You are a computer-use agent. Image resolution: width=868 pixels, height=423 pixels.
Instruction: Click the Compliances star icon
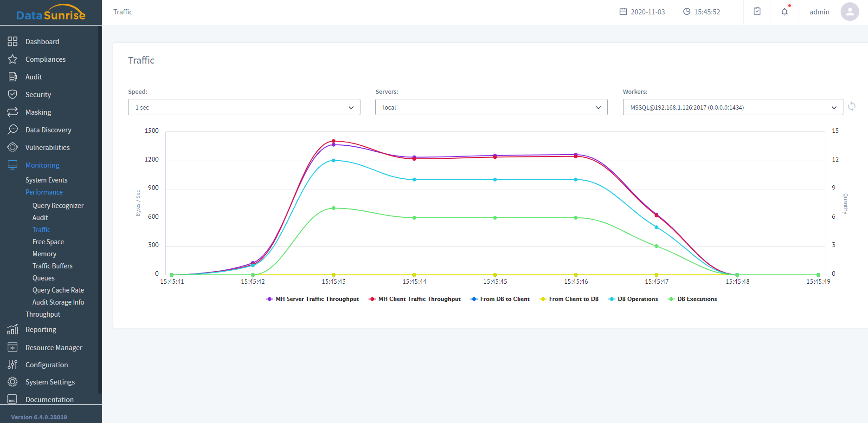click(x=13, y=59)
